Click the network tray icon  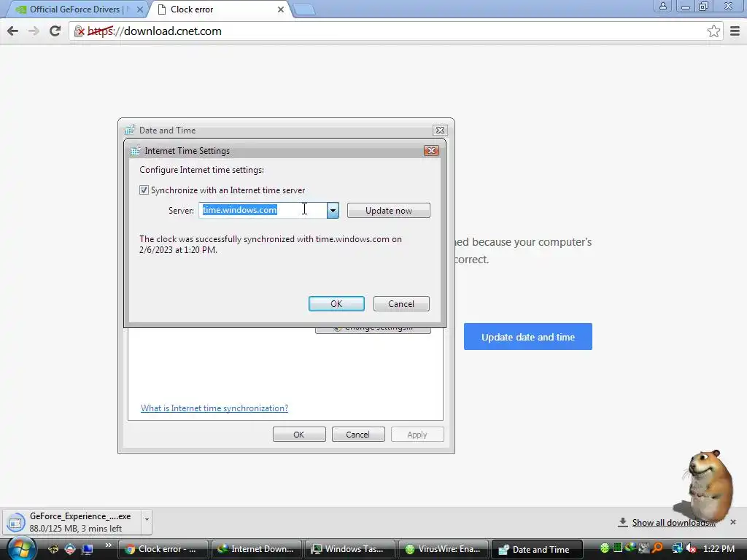(677, 548)
